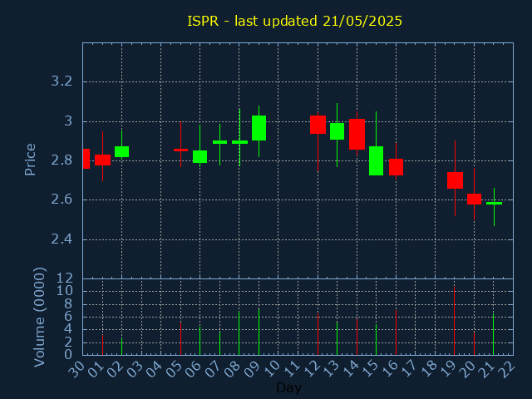Click the red candlestick body for day 01
Viewport: 532px width, 399px height.
click(x=102, y=160)
